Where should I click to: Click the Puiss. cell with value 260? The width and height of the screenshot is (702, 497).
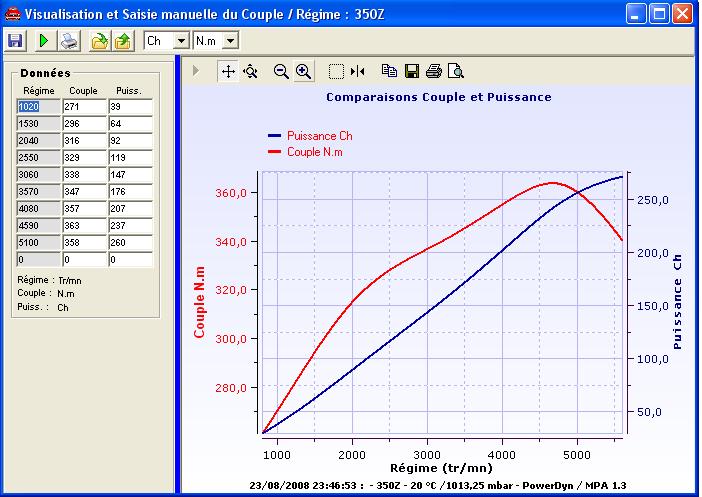[130, 242]
